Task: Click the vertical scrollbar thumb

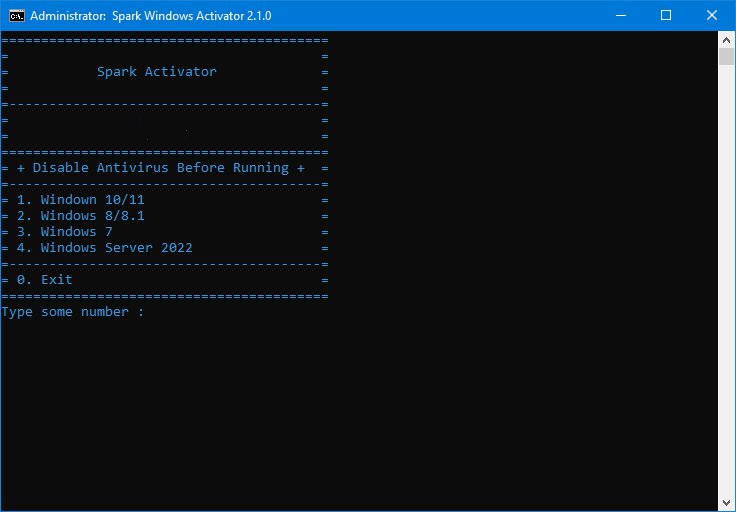Action: [726, 56]
